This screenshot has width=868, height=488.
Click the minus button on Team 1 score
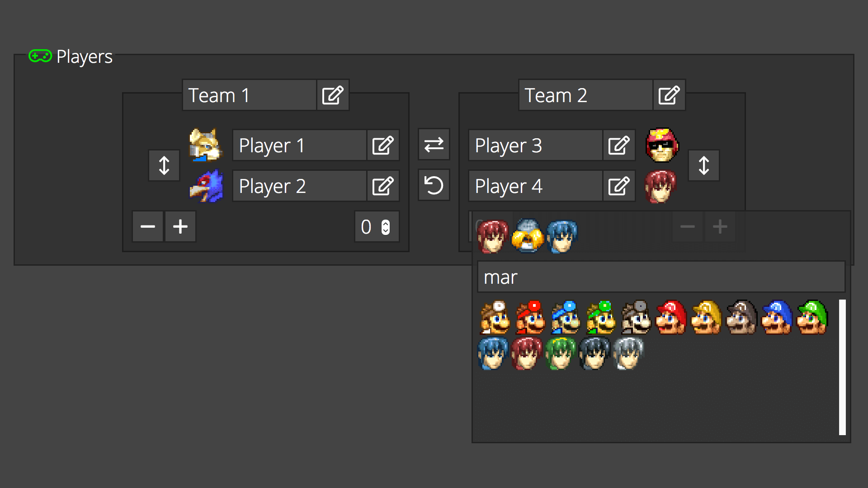tap(147, 226)
